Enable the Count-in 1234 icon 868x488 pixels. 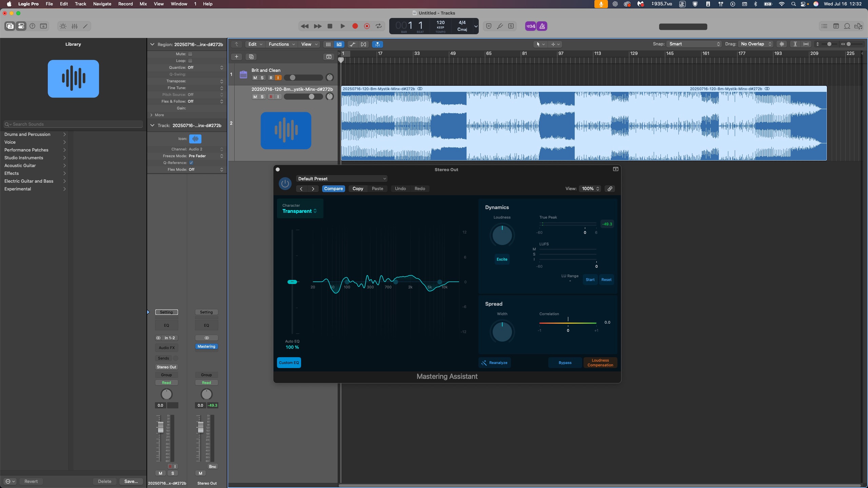pos(530,26)
